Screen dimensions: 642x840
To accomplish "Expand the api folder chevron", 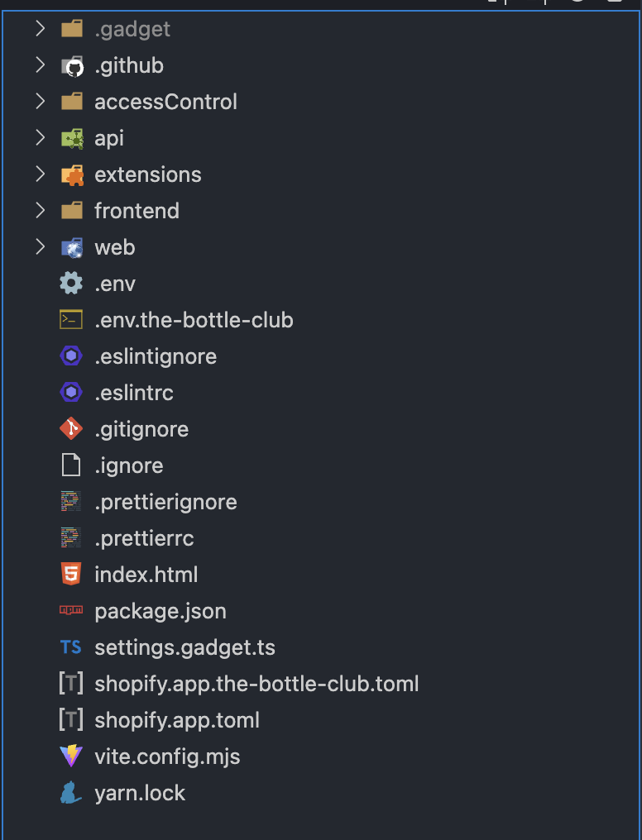I will click(x=40, y=138).
